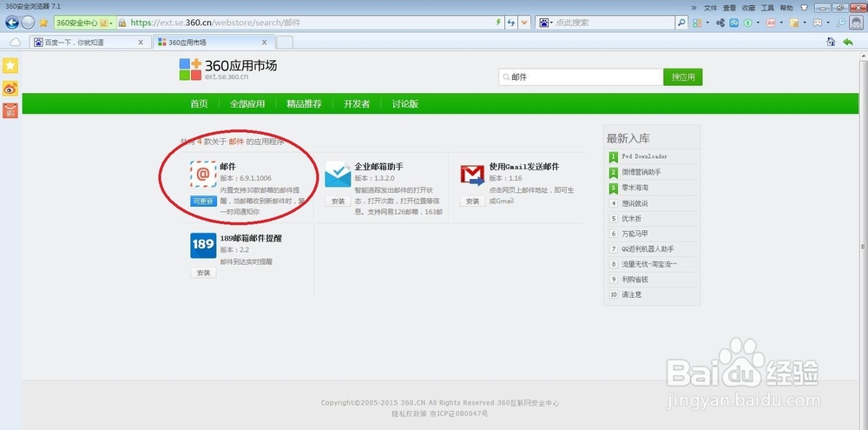Open the 精品推荐 nav item
The image size is (868, 430).
tap(304, 103)
